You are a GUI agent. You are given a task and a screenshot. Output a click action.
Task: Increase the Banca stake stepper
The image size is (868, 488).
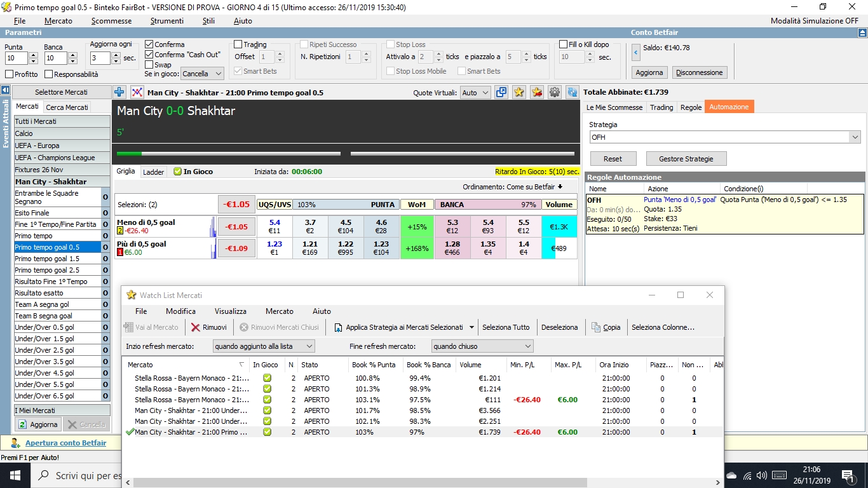tap(72, 55)
